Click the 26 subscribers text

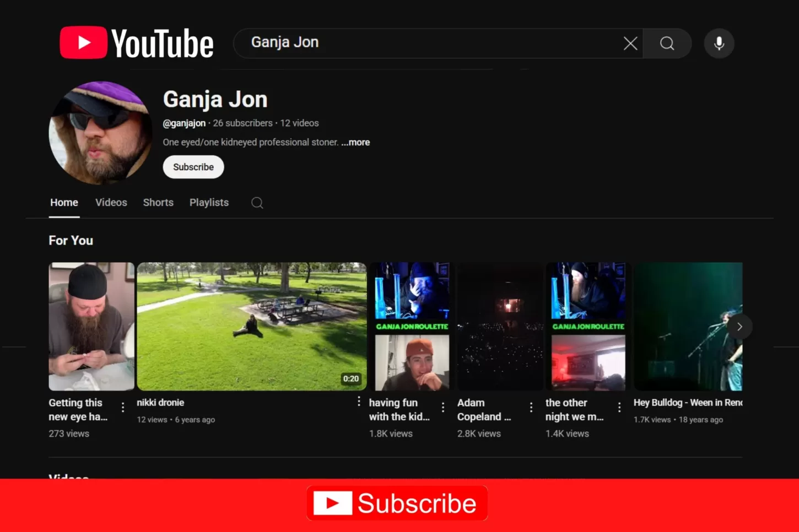[243, 123]
